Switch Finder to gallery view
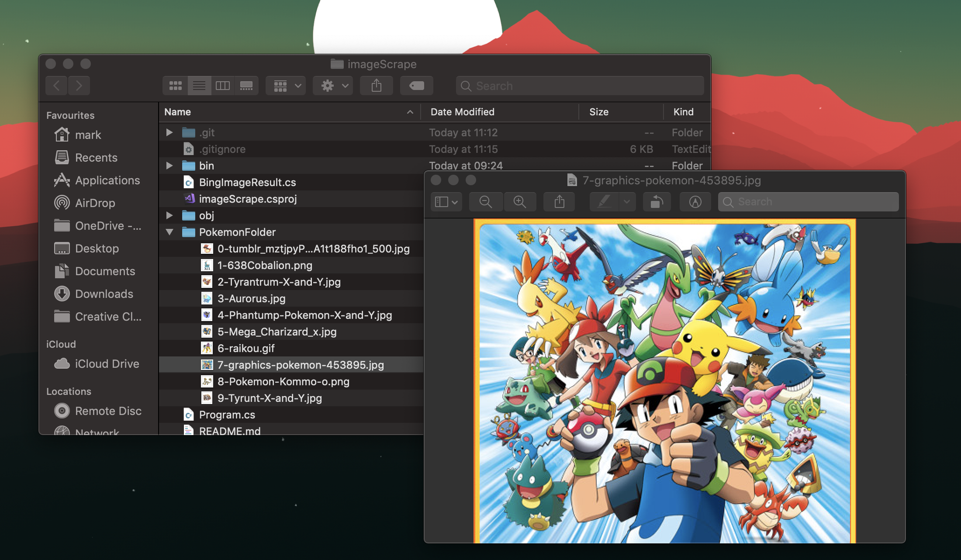961x560 pixels. coord(246,86)
